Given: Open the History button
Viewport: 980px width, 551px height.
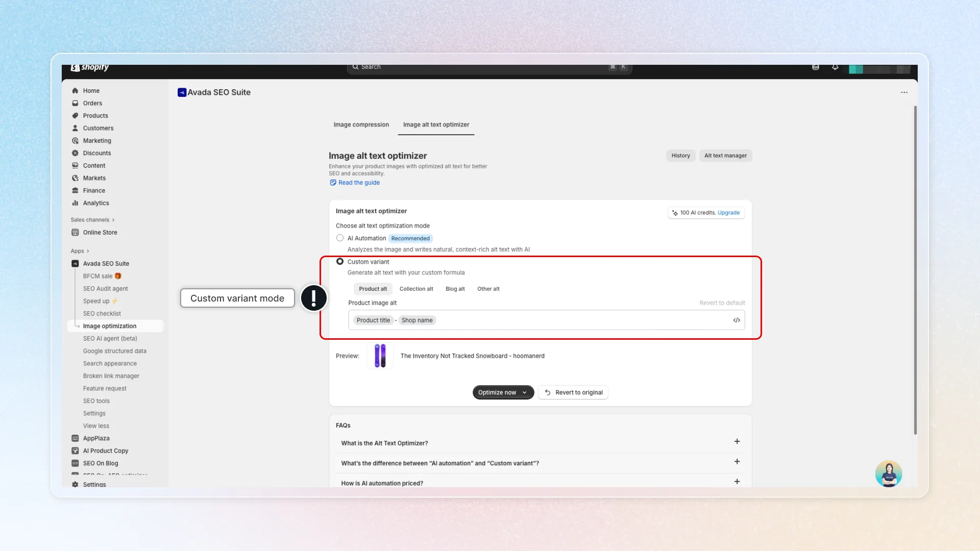Looking at the screenshot, I should pos(681,156).
